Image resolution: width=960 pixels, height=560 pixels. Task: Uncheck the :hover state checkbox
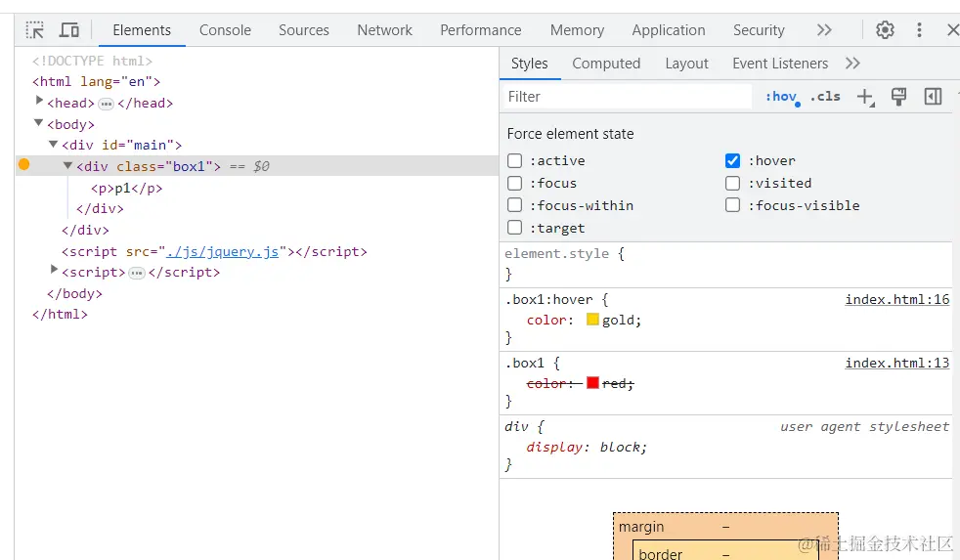pos(733,161)
